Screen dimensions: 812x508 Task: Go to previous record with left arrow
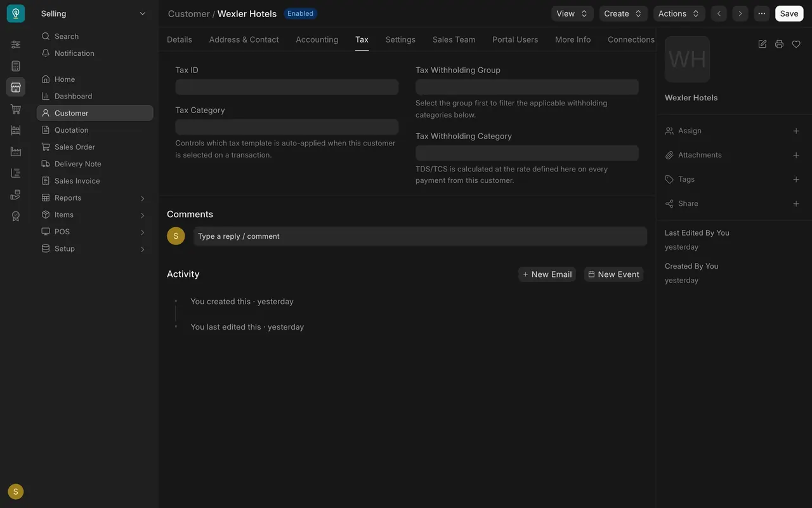point(719,13)
